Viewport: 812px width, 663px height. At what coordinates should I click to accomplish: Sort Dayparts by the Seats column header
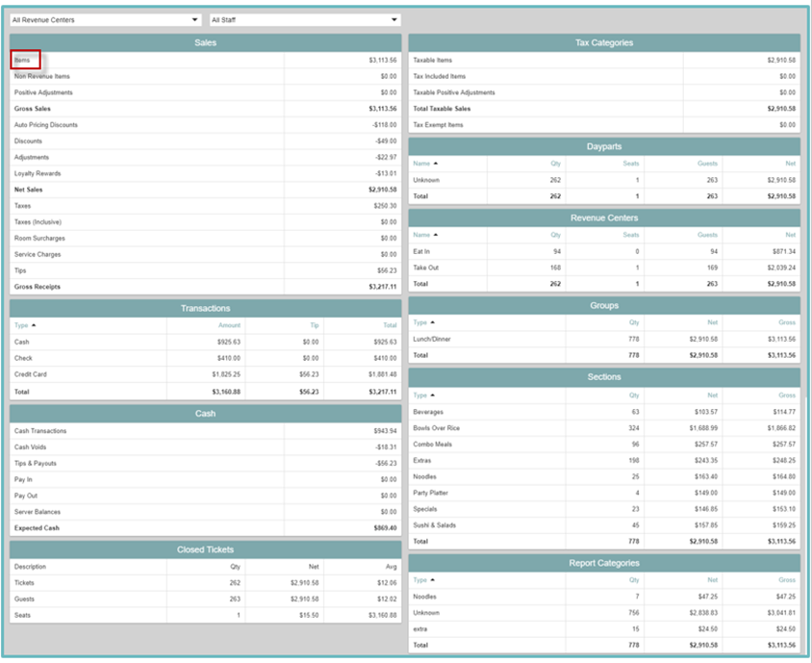pos(630,164)
